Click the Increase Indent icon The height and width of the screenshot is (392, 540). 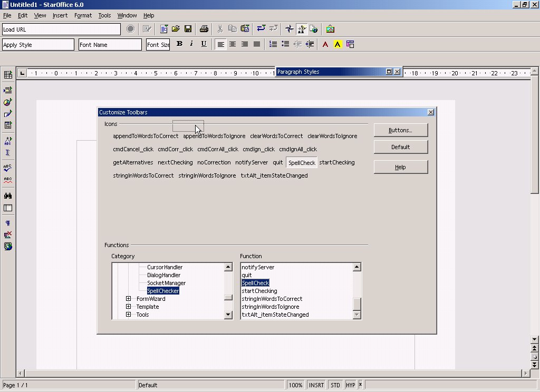(310, 44)
